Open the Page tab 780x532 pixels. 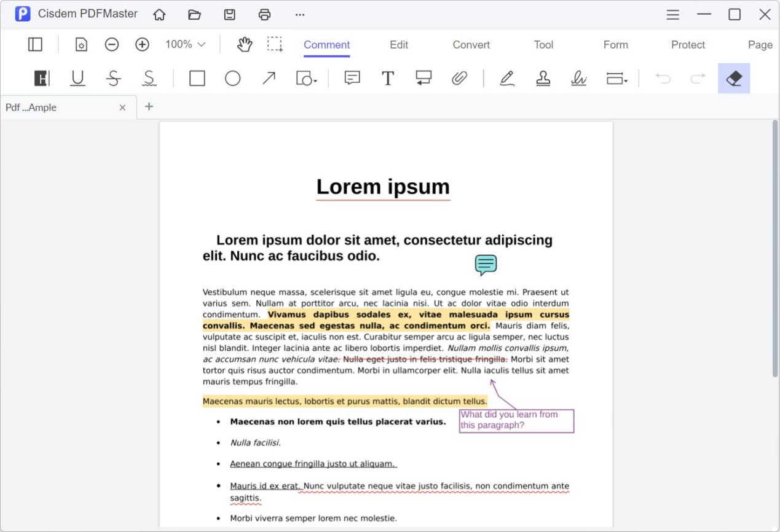coord(760,45)
